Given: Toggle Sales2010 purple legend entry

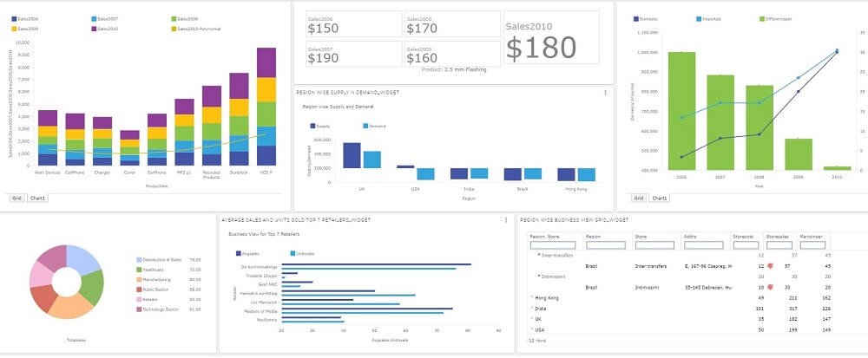Looking at the screenshot, I should [105, 29].
